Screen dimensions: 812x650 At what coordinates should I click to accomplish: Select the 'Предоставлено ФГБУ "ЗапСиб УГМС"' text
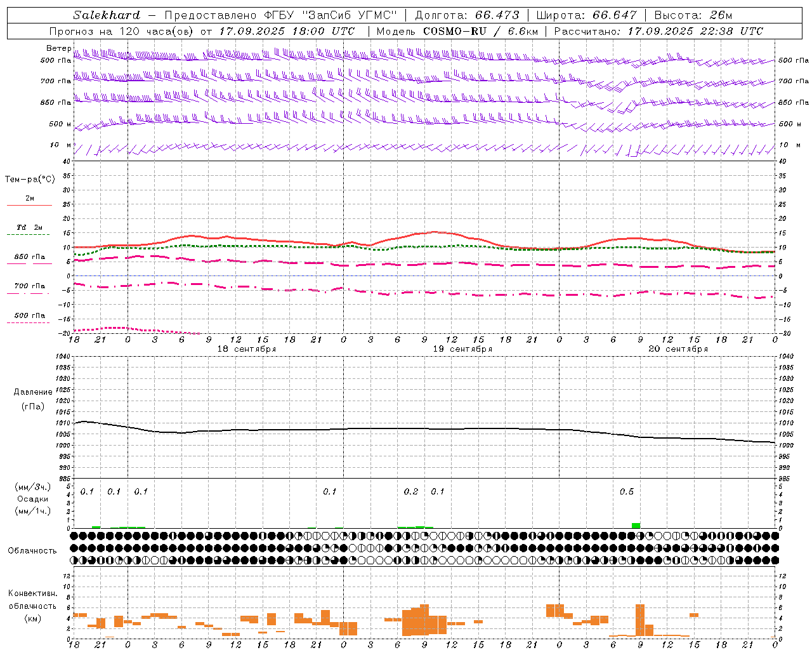[280, 15]
